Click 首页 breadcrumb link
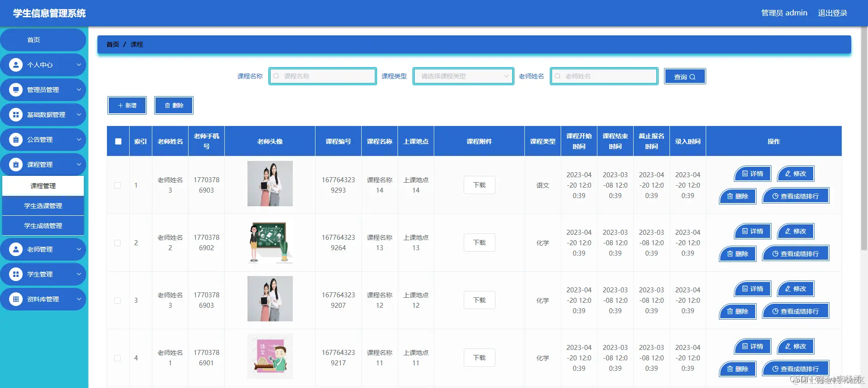 [113, 44]
